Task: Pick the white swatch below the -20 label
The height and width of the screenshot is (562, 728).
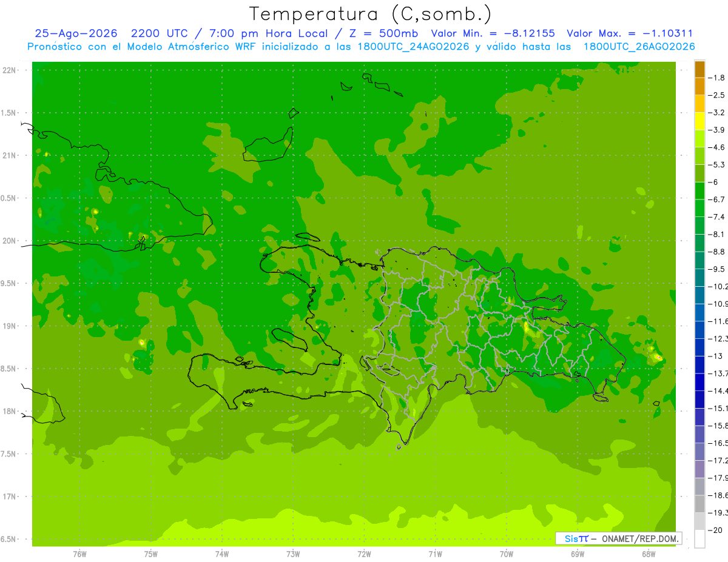Action: click(x=699, y=539)
